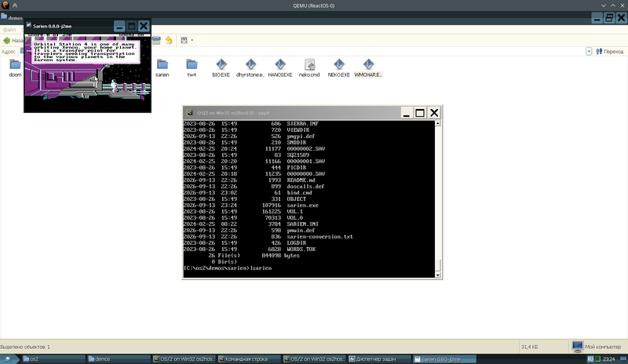Switch to Командная строка taskbar button
The image size is (628, 364).
[x=249, y=359]
